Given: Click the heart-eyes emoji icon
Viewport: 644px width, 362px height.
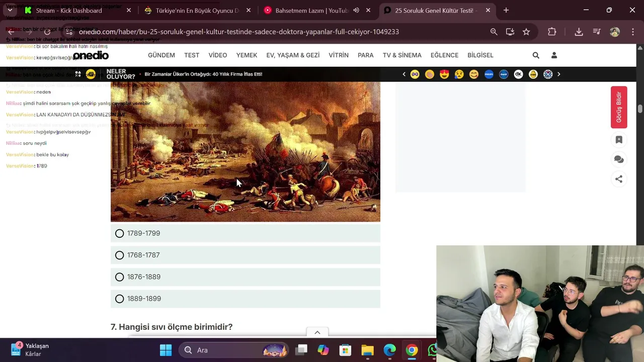Looking at the screenshot, I should point(444,74).
